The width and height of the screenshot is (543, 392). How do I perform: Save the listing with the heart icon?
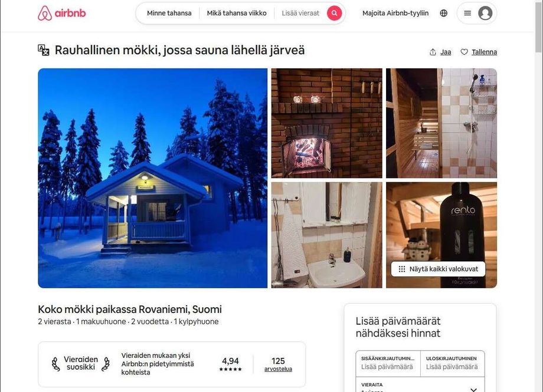click(464, 52)
